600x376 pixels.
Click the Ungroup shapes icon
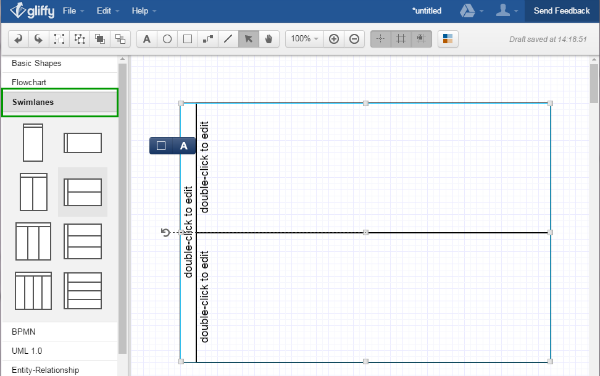(80, 39)
